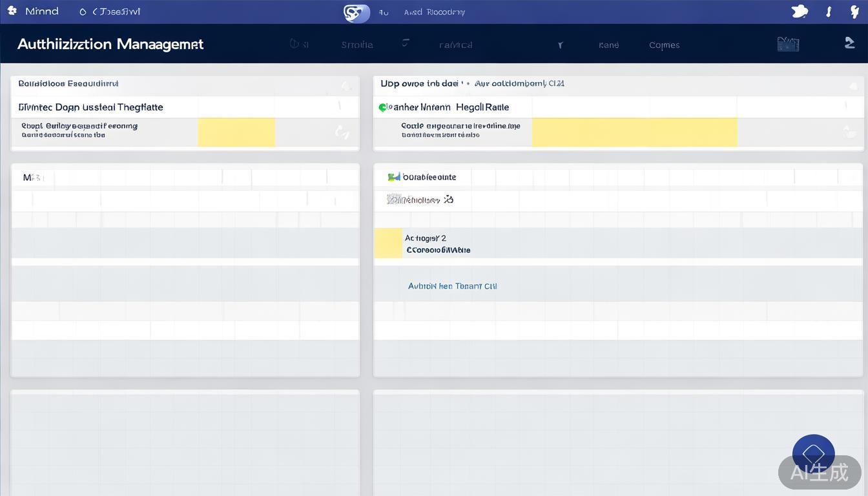The width and height of the screenshot is (868, 496).
Task: Click the cloud icon at top right
Action: 800,12
